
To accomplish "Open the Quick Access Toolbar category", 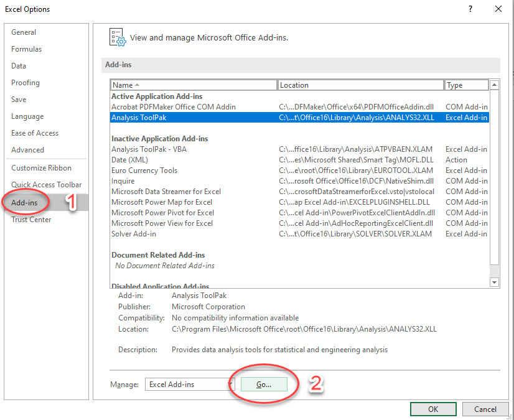I will tap(46, 185).
